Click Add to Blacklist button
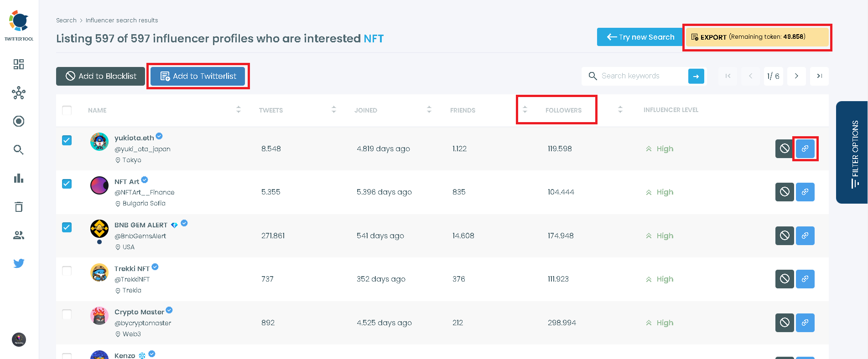 tap(100, 76)
